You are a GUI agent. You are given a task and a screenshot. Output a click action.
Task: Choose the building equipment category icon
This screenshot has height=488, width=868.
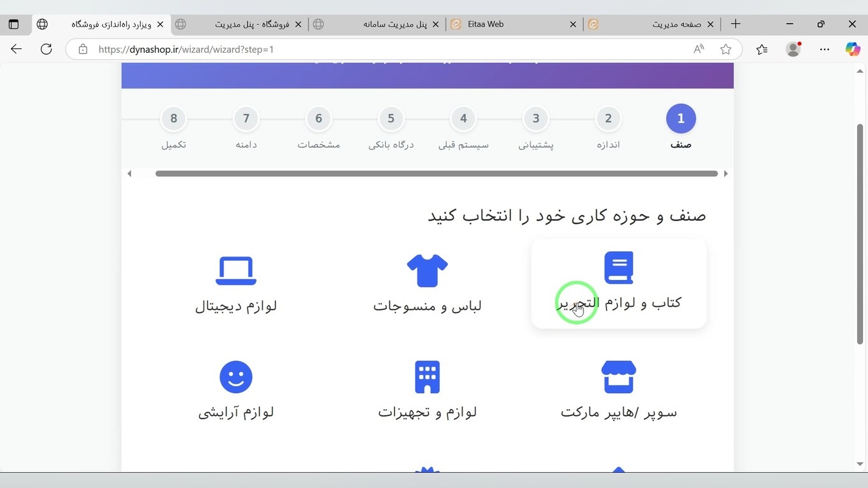tap(427, 377)
